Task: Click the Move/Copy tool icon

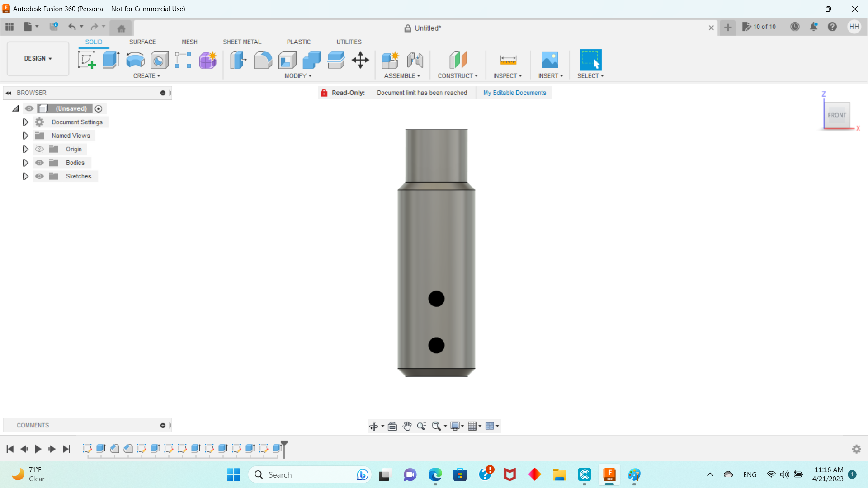Action: point(360,60)
